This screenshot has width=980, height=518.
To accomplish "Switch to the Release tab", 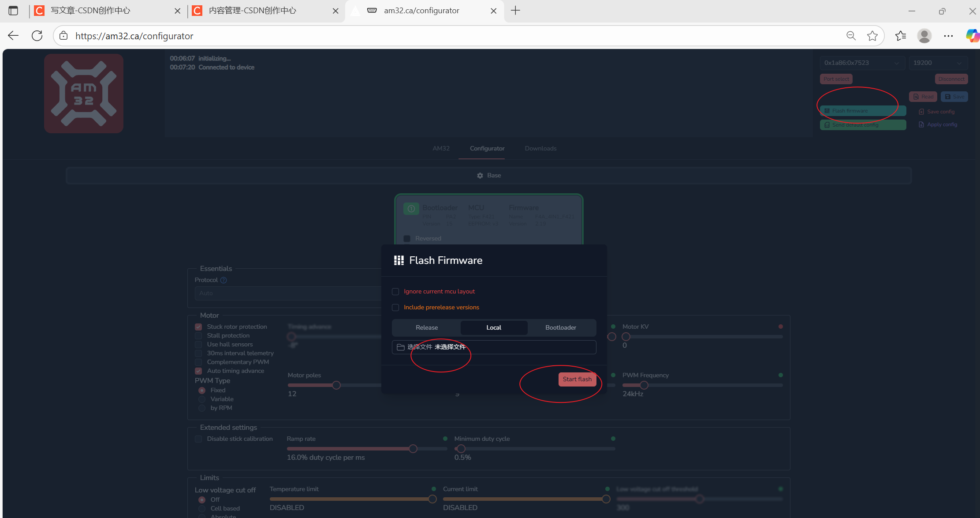I will (x=426, y=327).
